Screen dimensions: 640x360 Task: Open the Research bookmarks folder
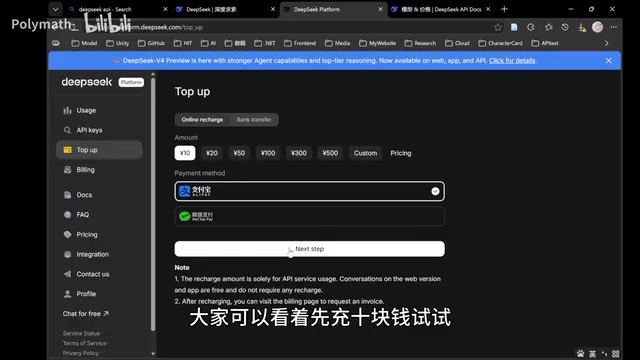(420, 43)
